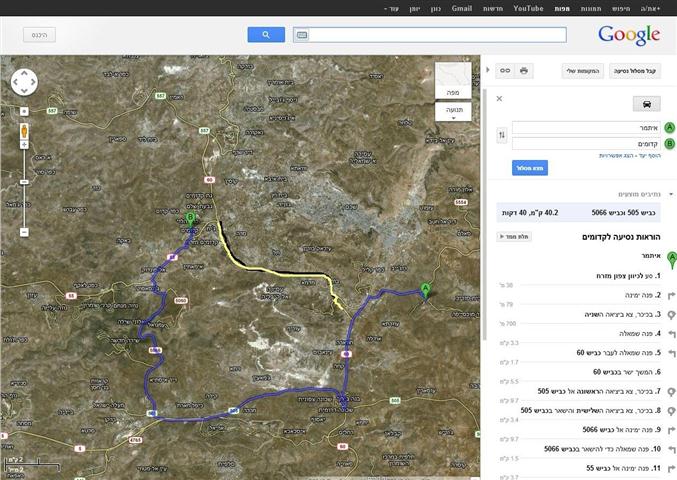Click the destination B input field
The height and width of the screenshot is (480, 677).
click(585, 143)
